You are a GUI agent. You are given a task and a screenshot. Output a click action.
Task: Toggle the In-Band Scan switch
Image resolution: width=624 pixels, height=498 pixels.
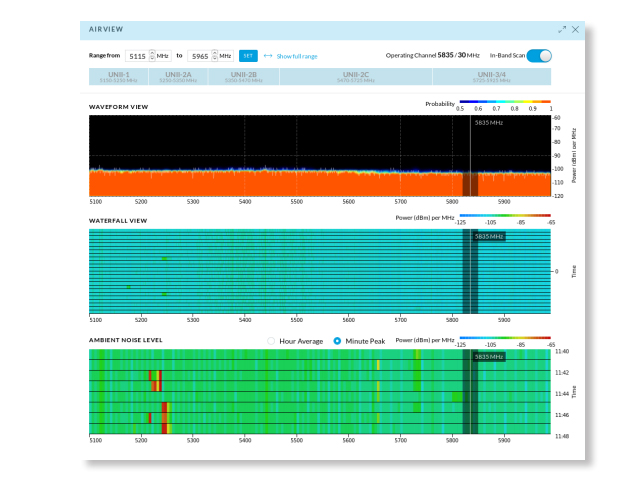pyautogui.click(x=539, y=56)
